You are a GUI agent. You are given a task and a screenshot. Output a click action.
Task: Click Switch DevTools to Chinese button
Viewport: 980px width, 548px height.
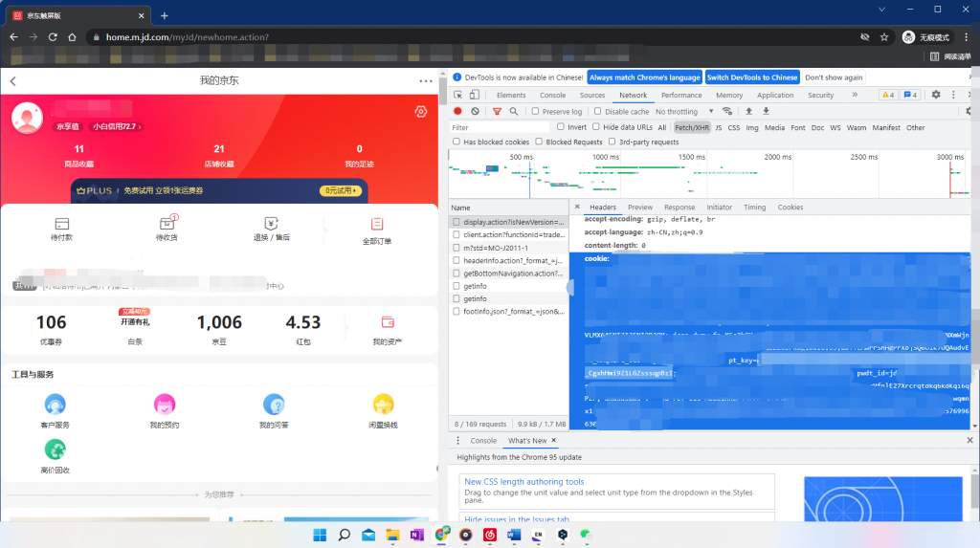coord(752,77)
